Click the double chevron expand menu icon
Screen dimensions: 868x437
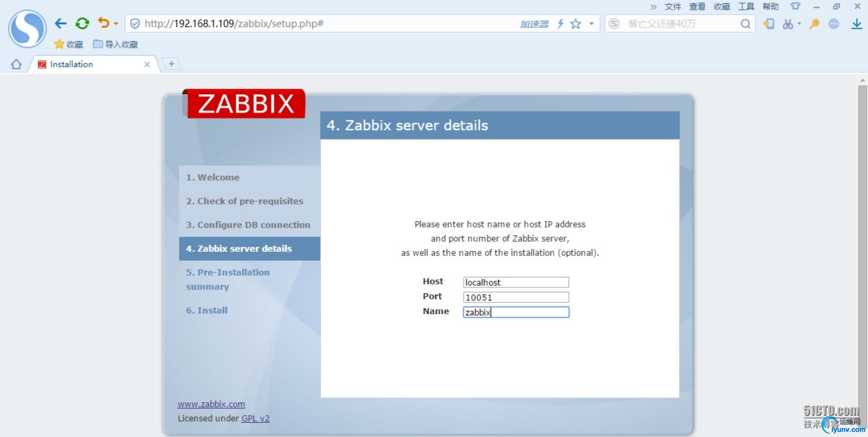point(653,7)
